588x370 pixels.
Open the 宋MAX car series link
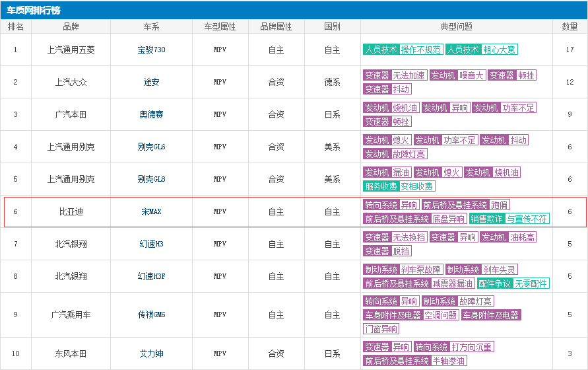point(151,211)
